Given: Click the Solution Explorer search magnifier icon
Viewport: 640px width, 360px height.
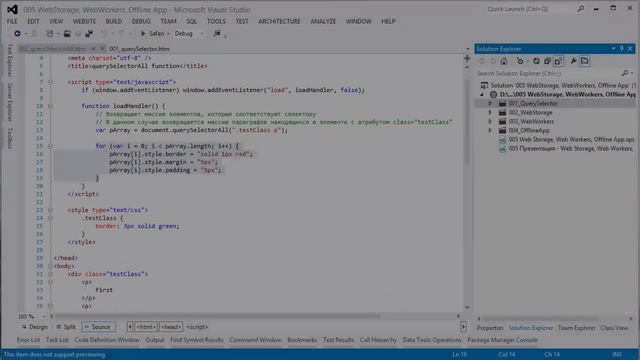Looking at the screenshot, I should 625,73.
